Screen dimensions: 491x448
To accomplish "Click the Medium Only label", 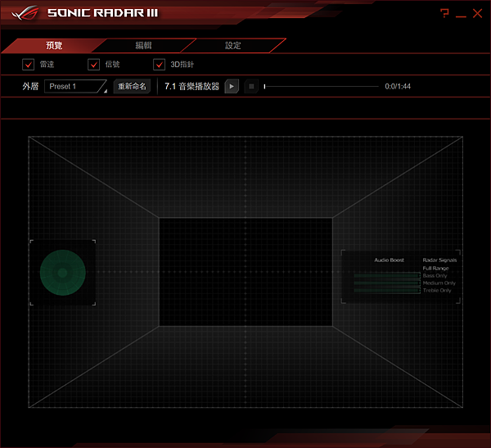I will click(439, 283).
